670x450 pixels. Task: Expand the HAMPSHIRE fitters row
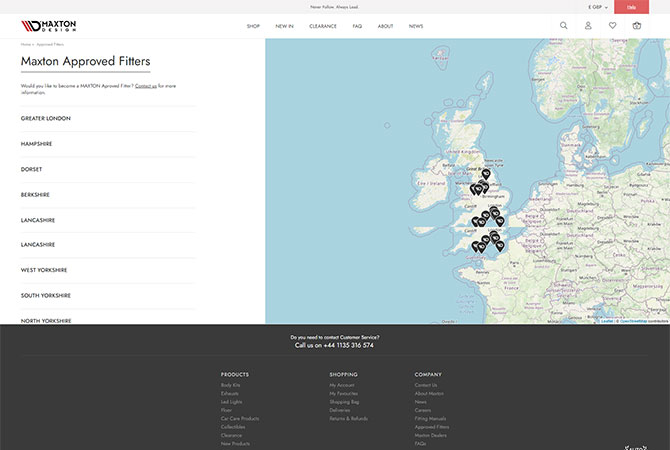(108, 144)
